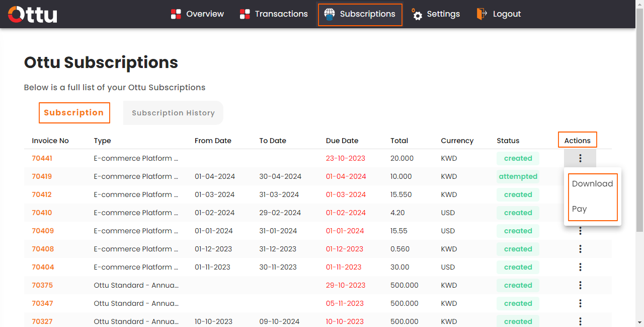Open actions menu for invoice 70404
The width and height of the screenshot is (644, 327).
pyautogui.click(x=580, y=267)
